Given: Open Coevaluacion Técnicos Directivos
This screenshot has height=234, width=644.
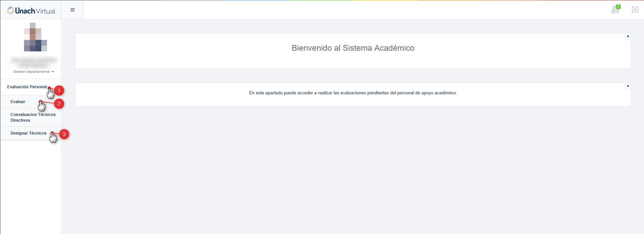Looking at the screenshot, I should (x=33, y=117).
